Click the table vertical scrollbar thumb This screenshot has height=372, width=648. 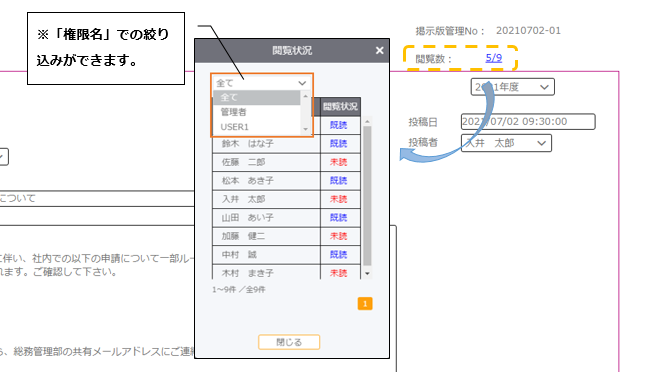tap(367, 196)
